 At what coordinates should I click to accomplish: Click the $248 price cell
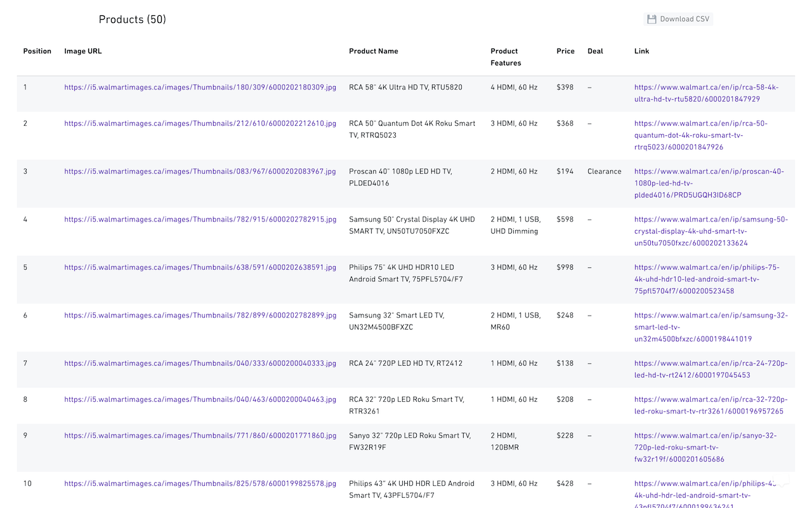[x=565, y=315]
